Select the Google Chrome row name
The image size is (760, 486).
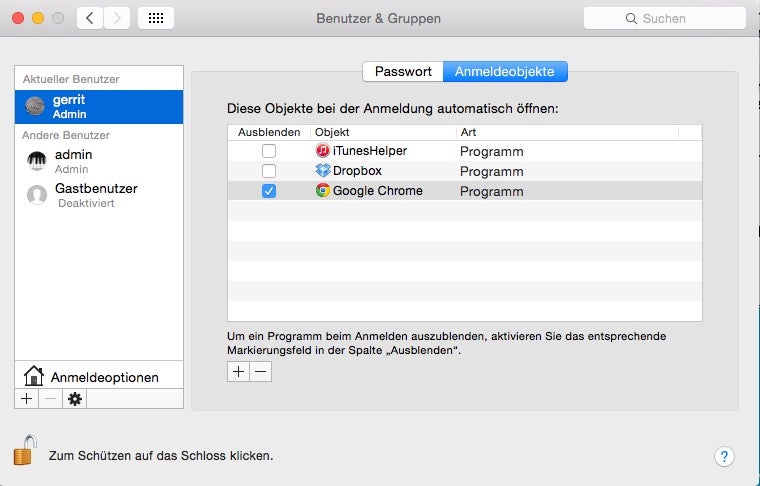[x=378, y=191]
